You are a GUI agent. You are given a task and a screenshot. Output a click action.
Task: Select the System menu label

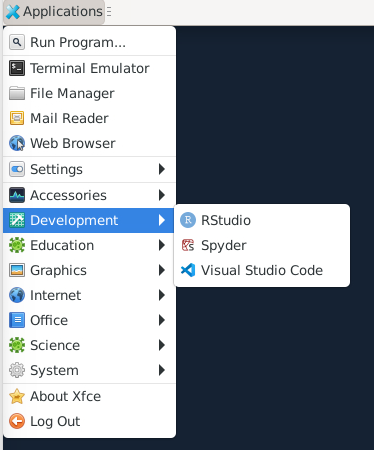[x=54, y=370]
